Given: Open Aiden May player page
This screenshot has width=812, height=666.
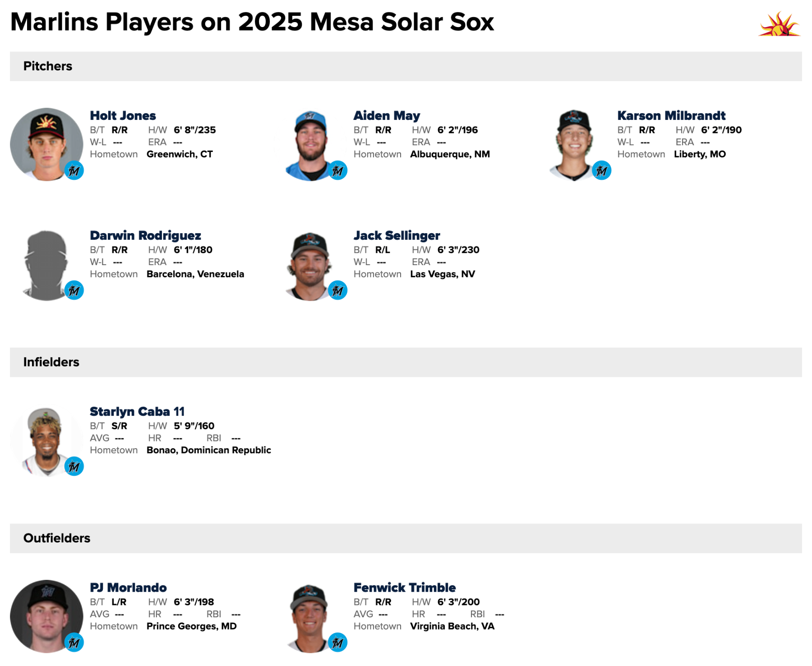Looking at the screenshot, I should click(387, 116).
